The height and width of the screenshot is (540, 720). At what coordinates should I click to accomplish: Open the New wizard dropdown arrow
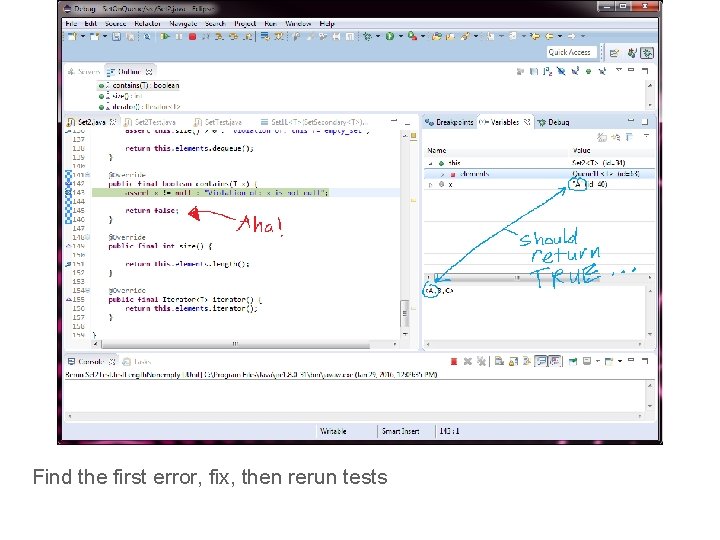point(83,36)
